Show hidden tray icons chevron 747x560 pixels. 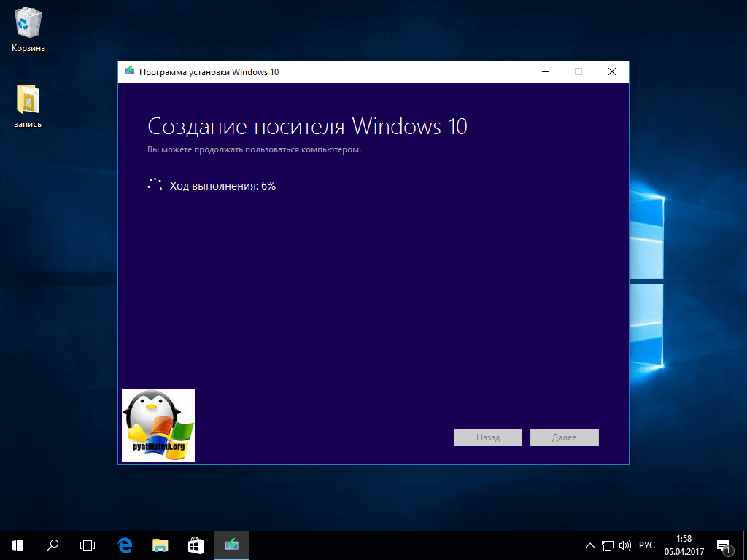click(x=589, y=545)
